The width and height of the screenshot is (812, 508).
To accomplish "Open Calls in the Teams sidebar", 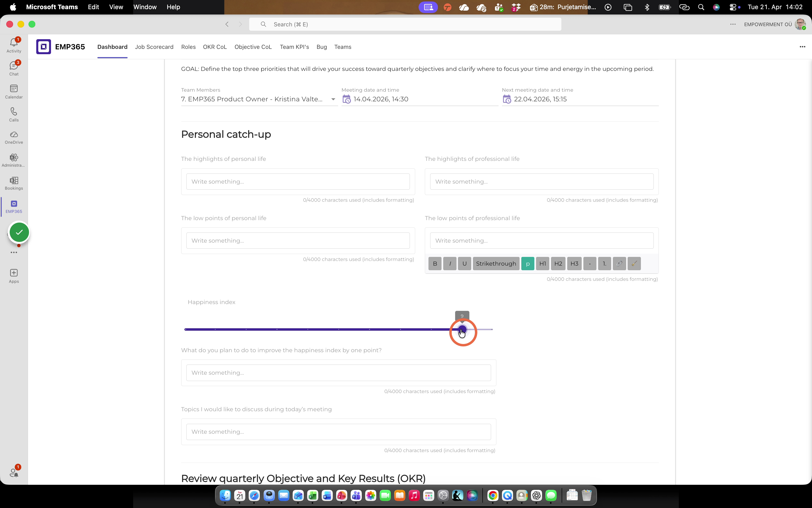I will pyautogui.click(x=14, y=114).
